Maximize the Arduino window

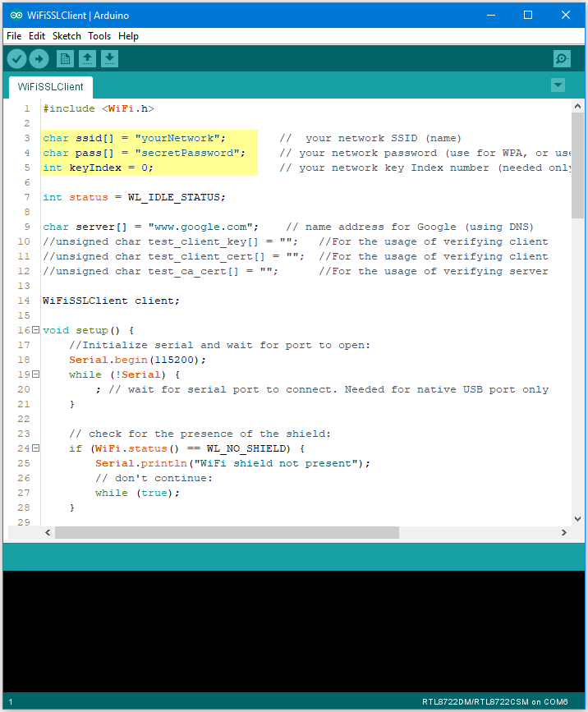pyautogui.click(x=527, y=15)
